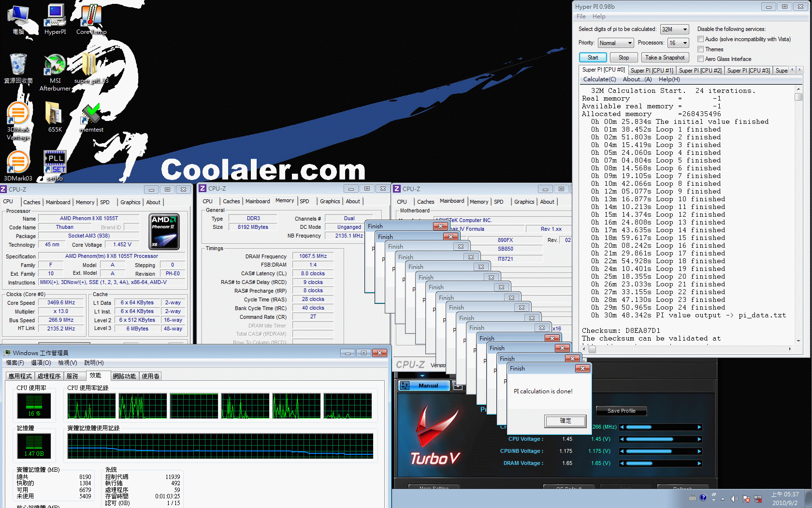Open the Caches tab in left CPU-Z window

[x=32, y=202]
